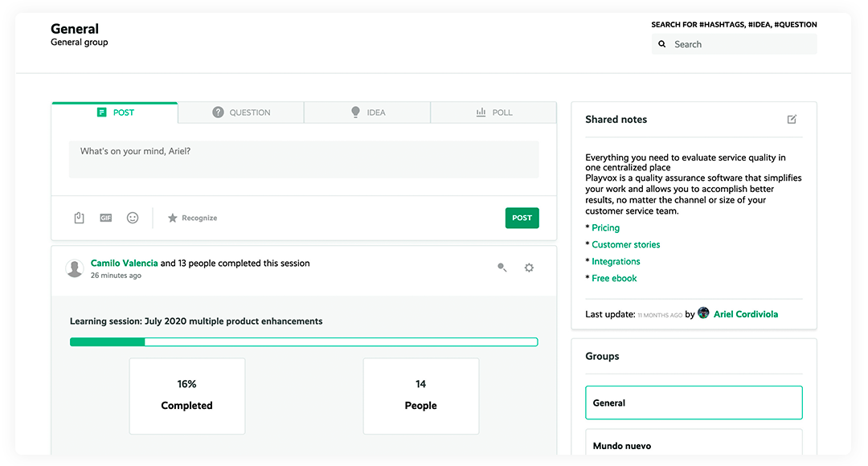Switch to the Idea tab

click(367, 112)
